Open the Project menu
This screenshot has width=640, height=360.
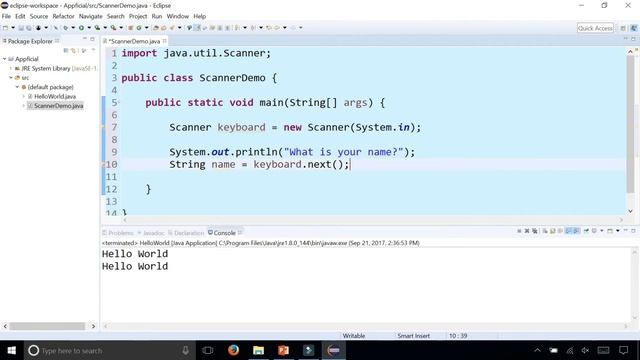(x=138, y=16)
